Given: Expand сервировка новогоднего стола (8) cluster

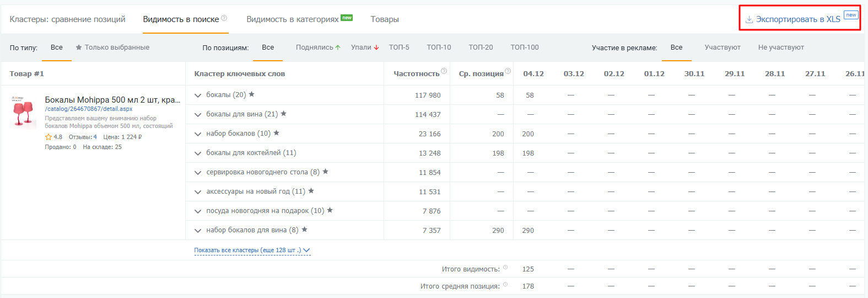Looking at the screenshot, I should (x=198, y=173).
